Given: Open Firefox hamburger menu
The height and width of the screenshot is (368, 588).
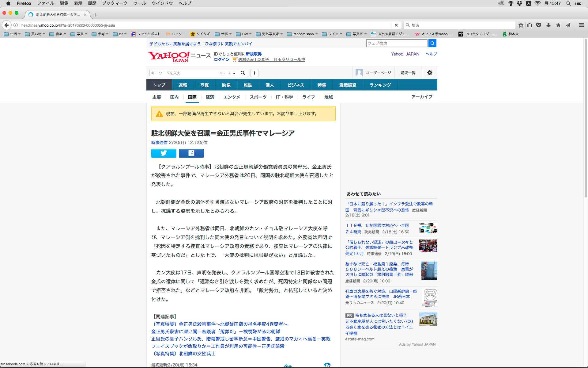Looking at the screenshot, I should tap(581, 25).
